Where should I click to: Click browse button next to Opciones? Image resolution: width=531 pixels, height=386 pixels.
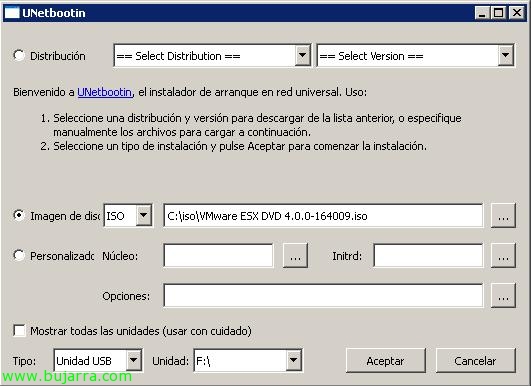(503, 296)
